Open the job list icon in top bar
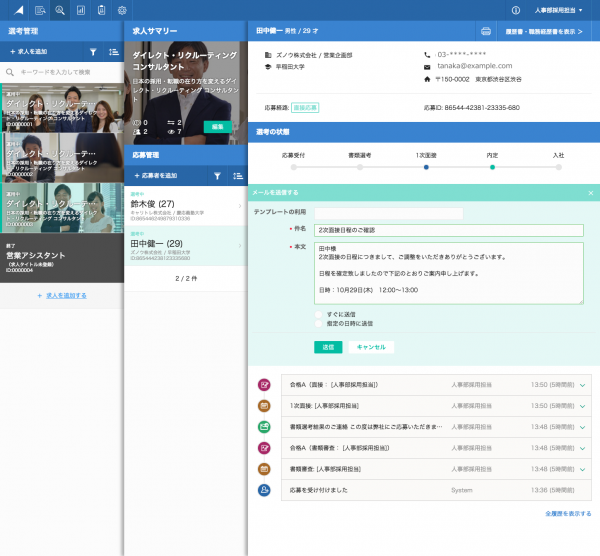Screen dimensions: 600x556 40,10
